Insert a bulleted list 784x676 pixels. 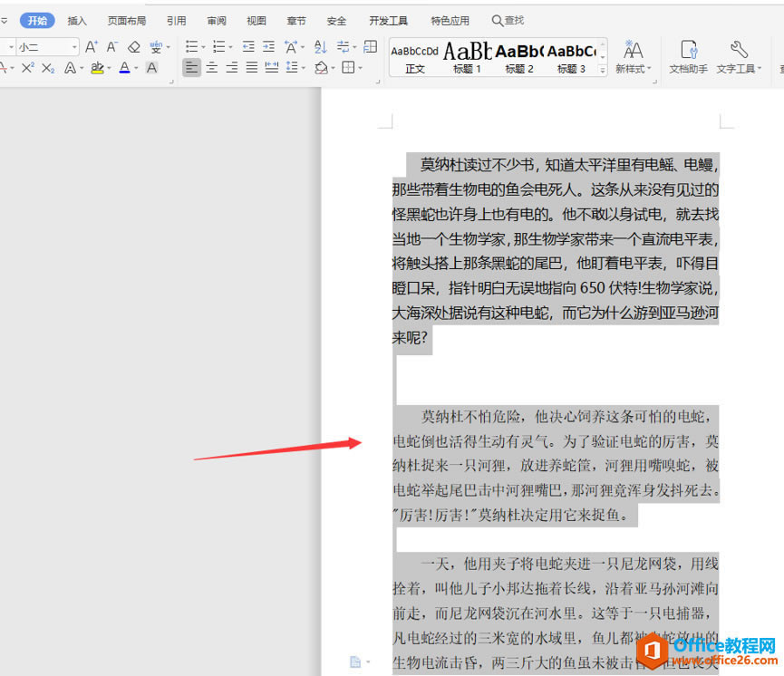[x=191, y=47]
